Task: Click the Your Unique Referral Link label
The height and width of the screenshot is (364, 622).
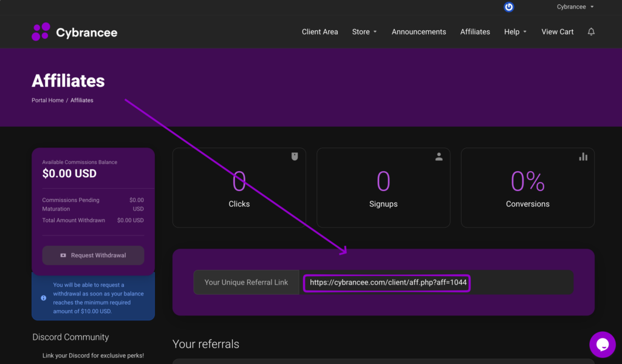Action: pyautogui.click(x=246, y=283)
